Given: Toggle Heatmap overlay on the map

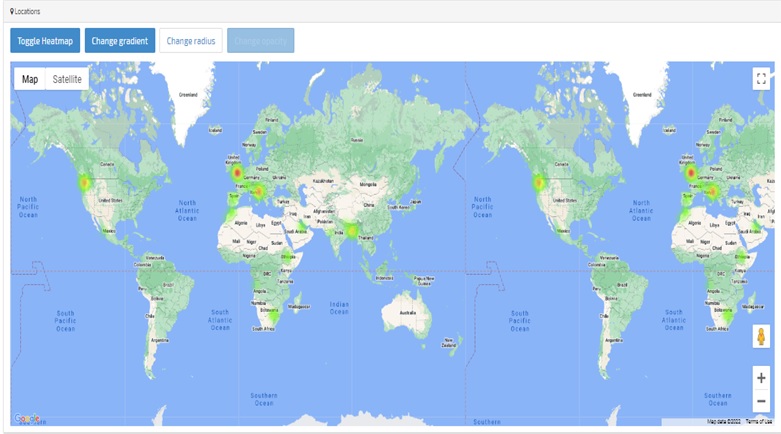Looking at the screenshot, I should click(x=45, y=41).
